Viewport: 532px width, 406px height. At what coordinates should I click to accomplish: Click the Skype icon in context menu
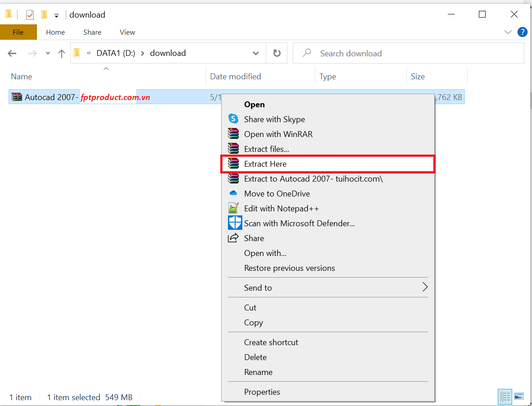click(x=233, y=119)
